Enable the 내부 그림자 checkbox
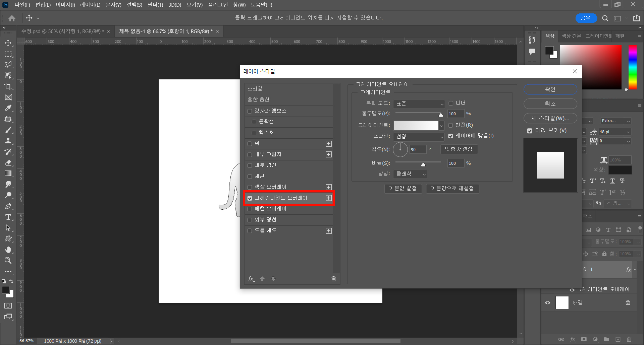This screenshot has width=644, height=345. (250, 154)
